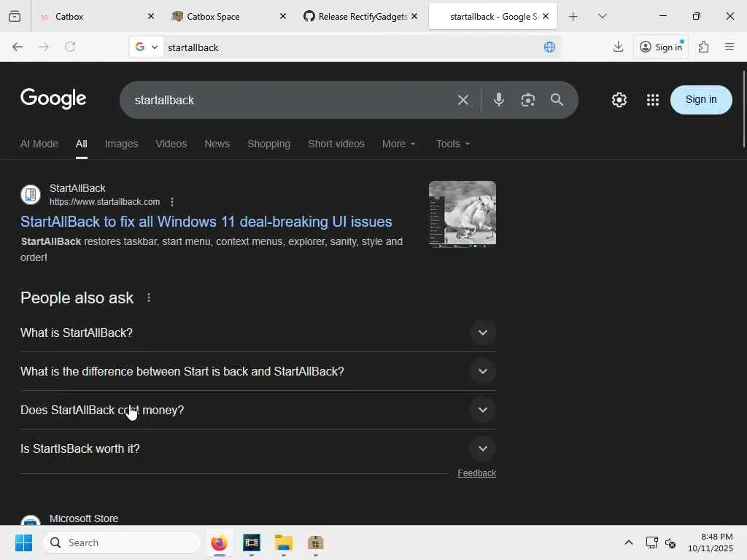
Task: Select the Short videos search tab
Action: [336, 144]
